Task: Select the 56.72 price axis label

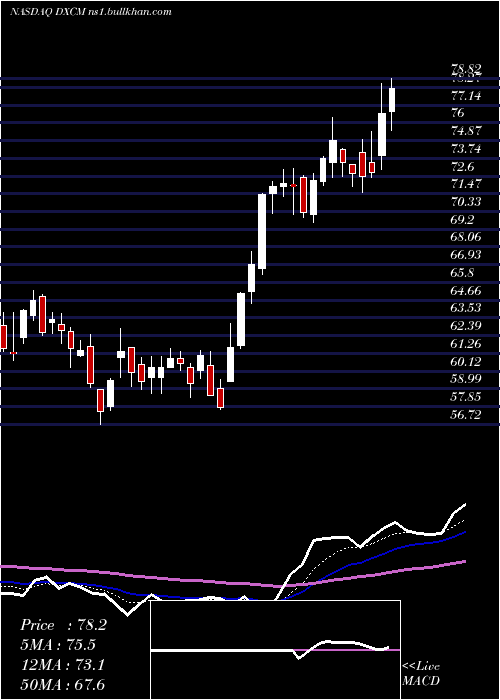Action: point(467,414)
